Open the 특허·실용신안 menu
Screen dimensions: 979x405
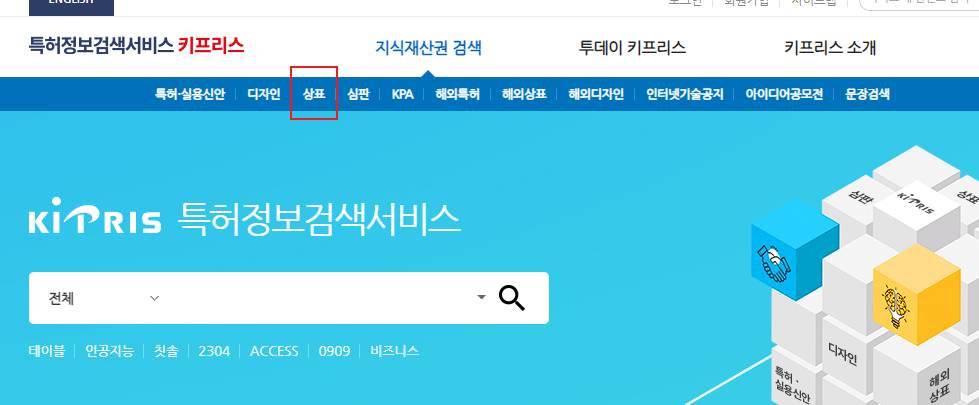tap(190, 94)
